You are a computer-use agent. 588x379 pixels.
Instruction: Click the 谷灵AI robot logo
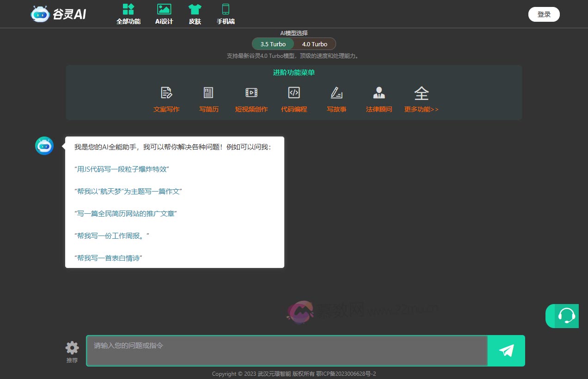point(40,14)
